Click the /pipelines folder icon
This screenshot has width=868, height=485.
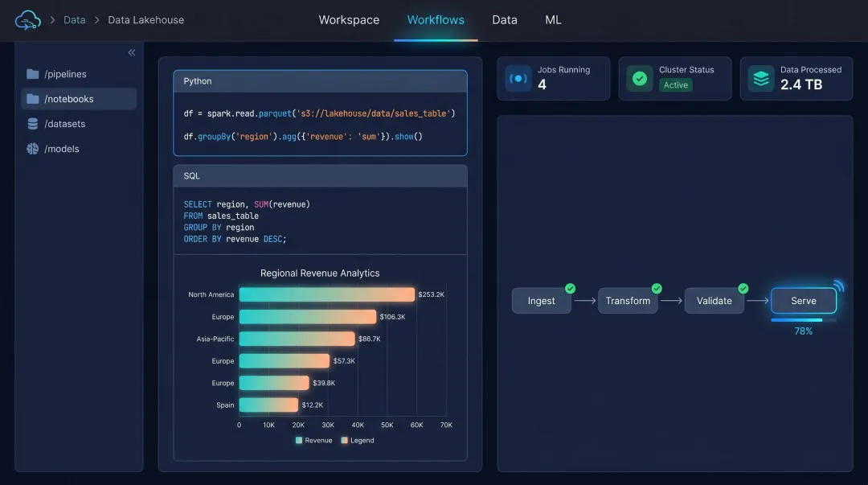tap(33, 74)
